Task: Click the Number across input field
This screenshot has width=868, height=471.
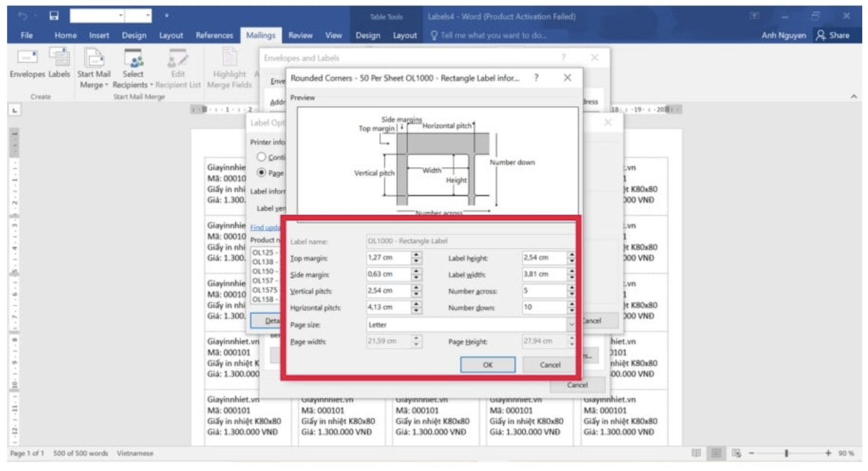Action: pyautogui.click(x=543, y=291)
